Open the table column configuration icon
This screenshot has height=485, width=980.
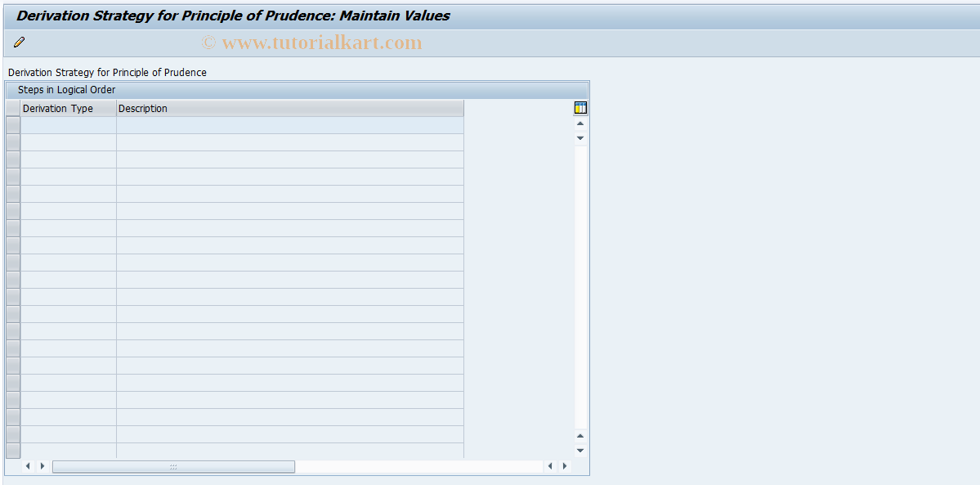click(580, 108)
